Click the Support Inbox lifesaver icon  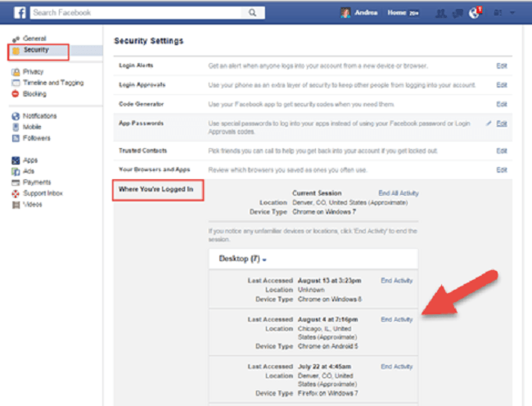[x=16, y=193]
